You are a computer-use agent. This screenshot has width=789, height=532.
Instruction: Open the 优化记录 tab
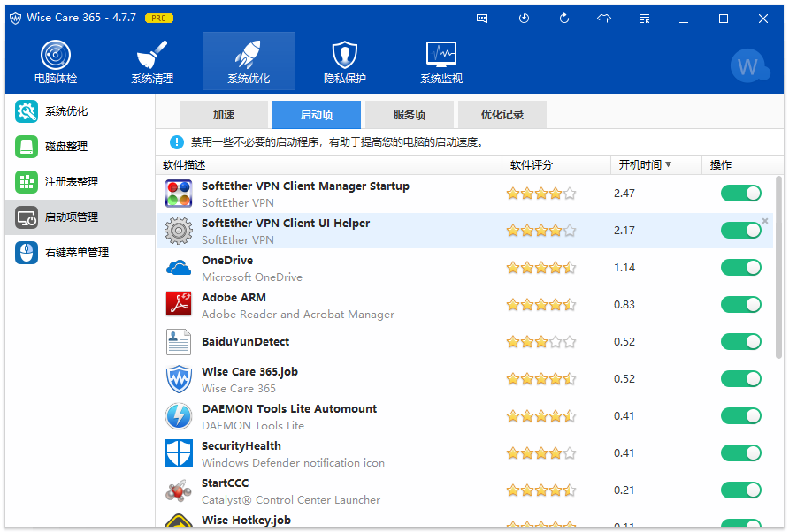pyautogui.click(x=502, y=115)
